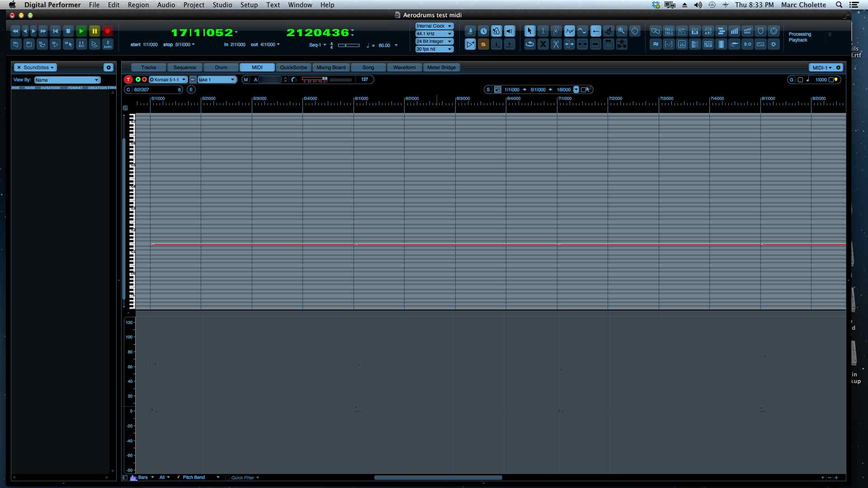Open the gear preferences shortcut icon
Viewport: 868px width, 488px height.
tap(774, 44)
